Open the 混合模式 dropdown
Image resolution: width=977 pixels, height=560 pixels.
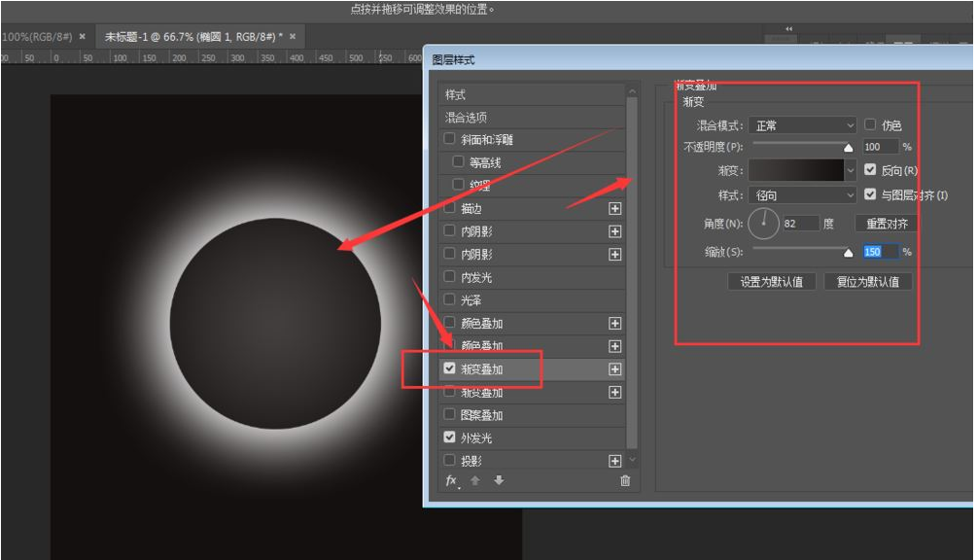[803, 125]
